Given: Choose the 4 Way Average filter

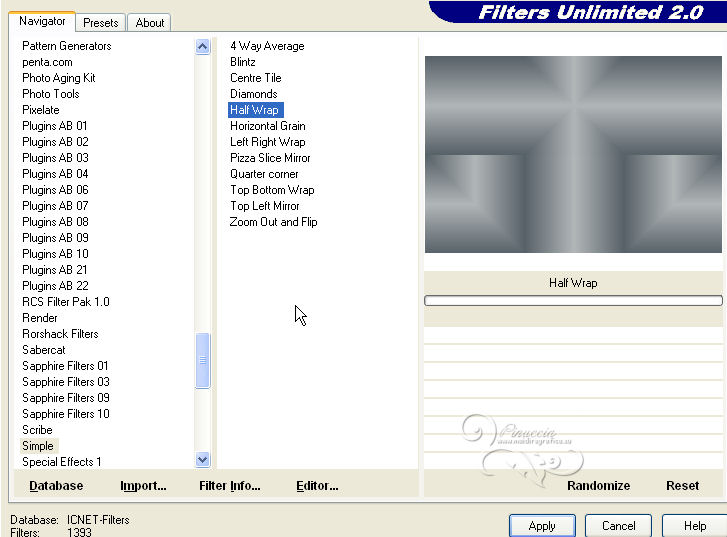Looking at the screenshot, I should pos(267,46).
